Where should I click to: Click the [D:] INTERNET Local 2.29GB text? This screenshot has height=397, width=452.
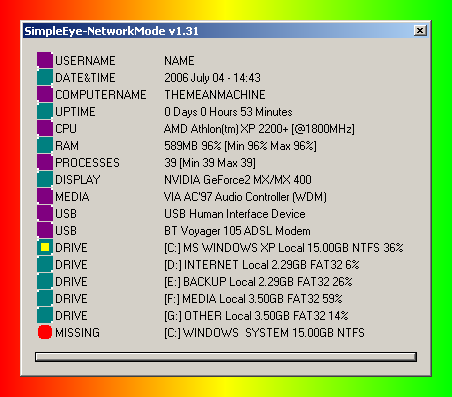click(262, 265)
